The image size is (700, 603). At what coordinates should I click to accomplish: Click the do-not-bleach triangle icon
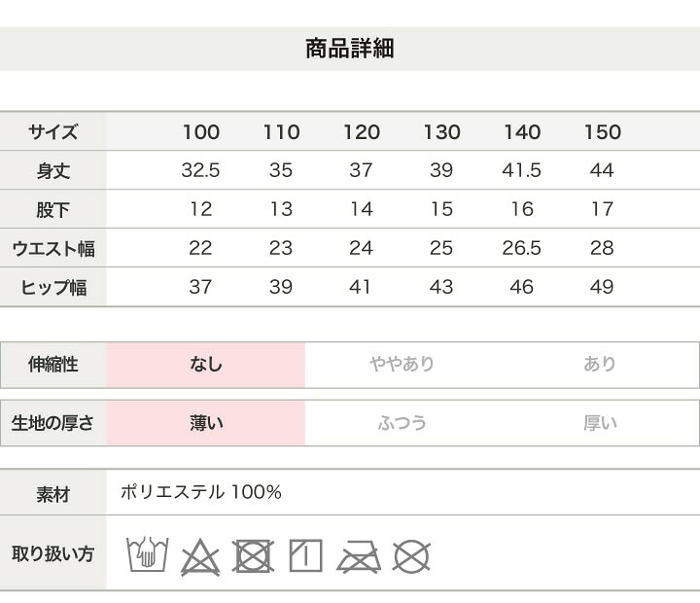tap(200, 557)
